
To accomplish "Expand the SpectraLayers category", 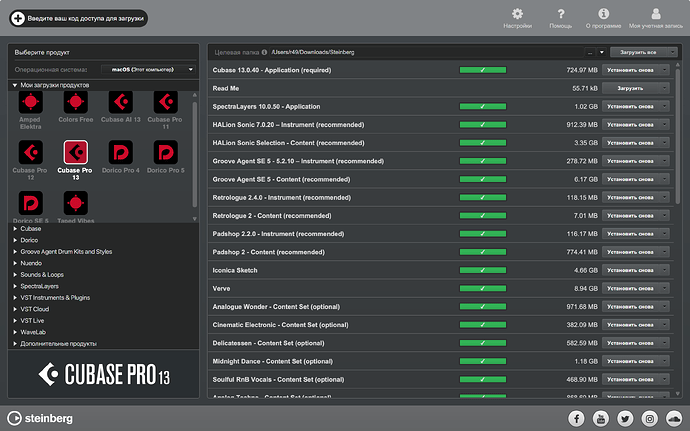I will [15, 286].
